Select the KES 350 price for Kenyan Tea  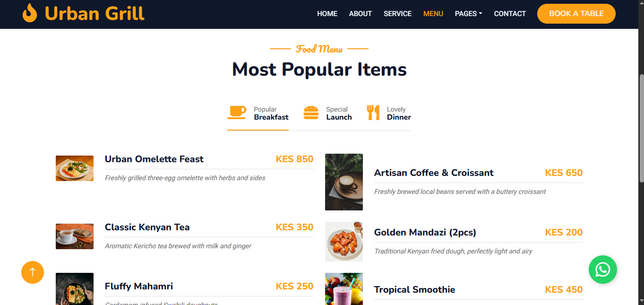294,227
